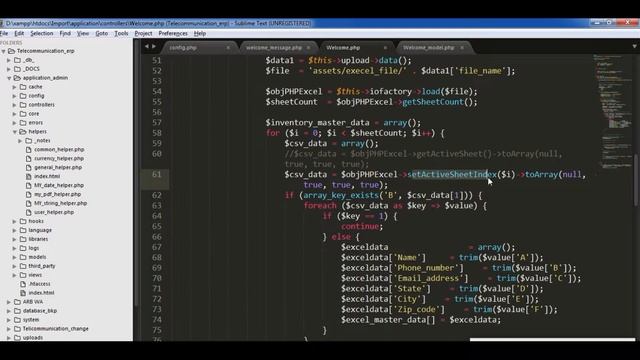Click the highlighted setActiveSheetIndex method
The width and height of the screenshot is (640, 360).
[x=451, y=174]
